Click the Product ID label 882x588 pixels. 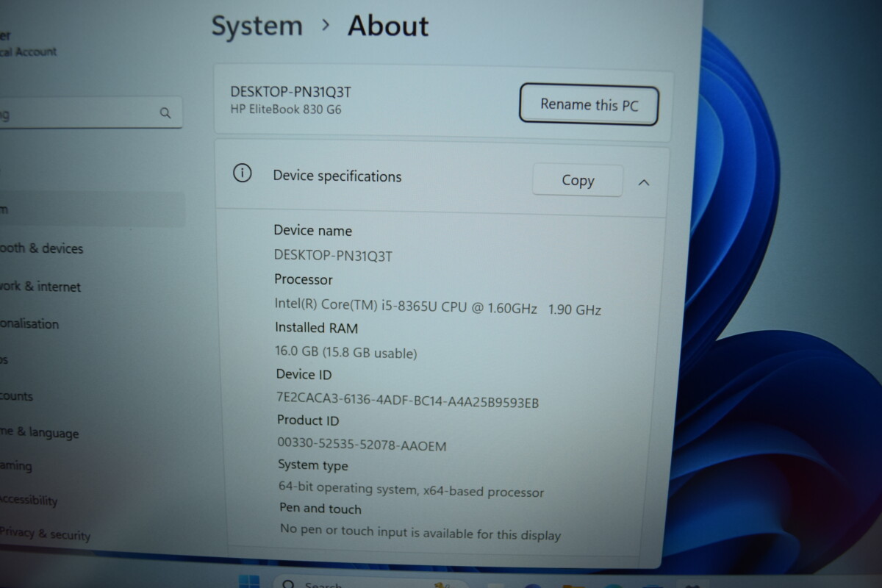click(x=308, y=420)
